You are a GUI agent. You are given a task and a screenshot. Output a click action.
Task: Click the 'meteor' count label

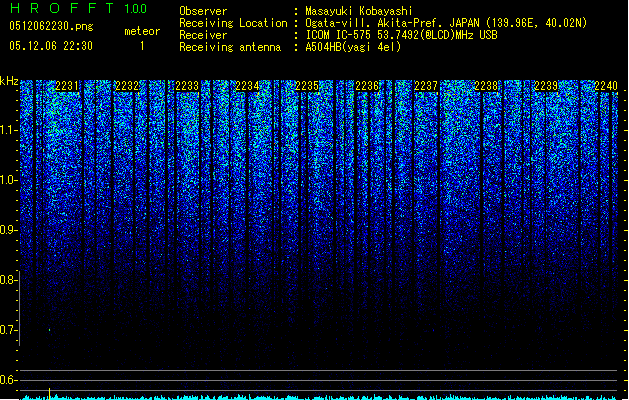point(142,31)
